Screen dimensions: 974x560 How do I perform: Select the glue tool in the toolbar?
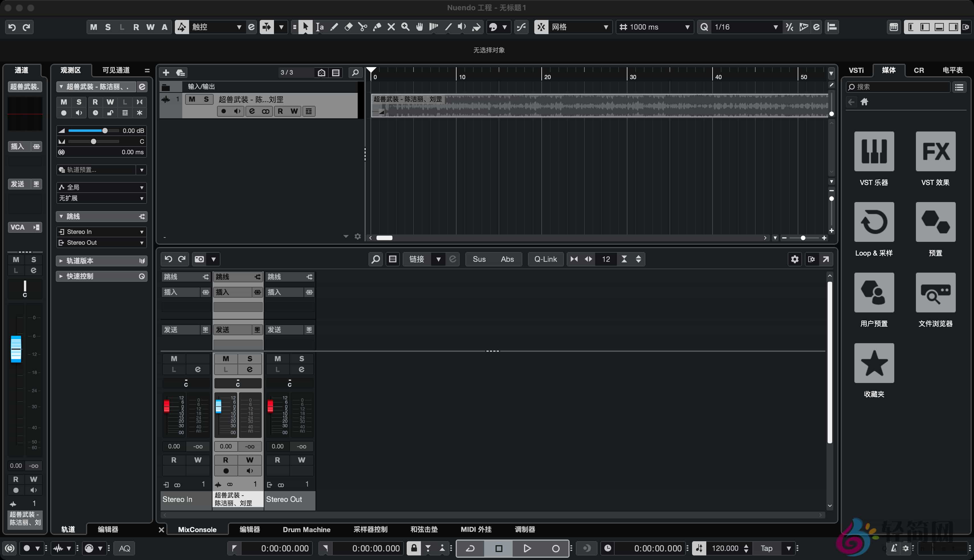pos(377,27)
